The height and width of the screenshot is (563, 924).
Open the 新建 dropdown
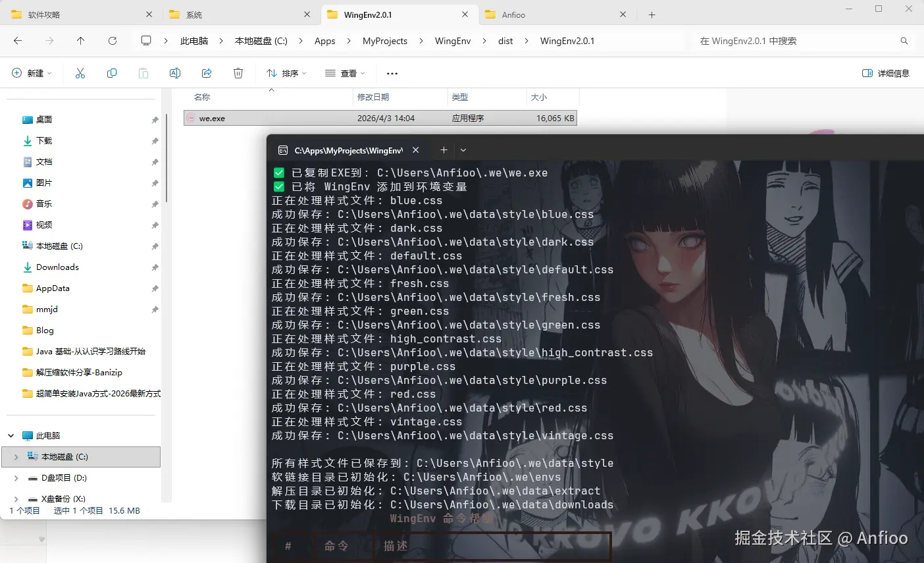click(x=32, y=73)
